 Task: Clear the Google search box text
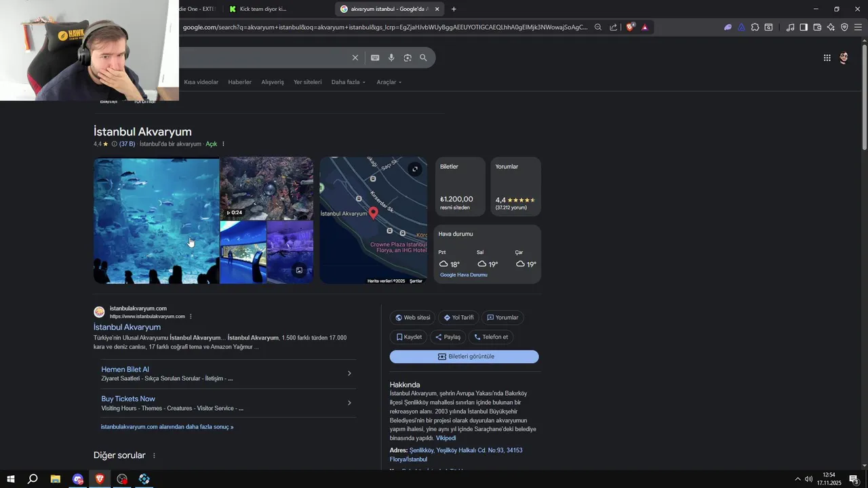355,58
